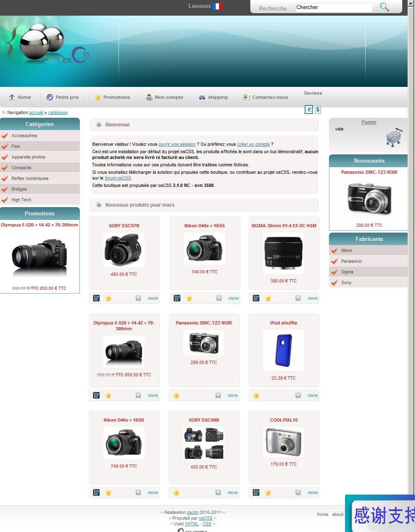Image resolution: width=415 pixels, height=532 pixels.
Task: Click enlarge image icon under SONY DSCH7B
Action: 138,298
